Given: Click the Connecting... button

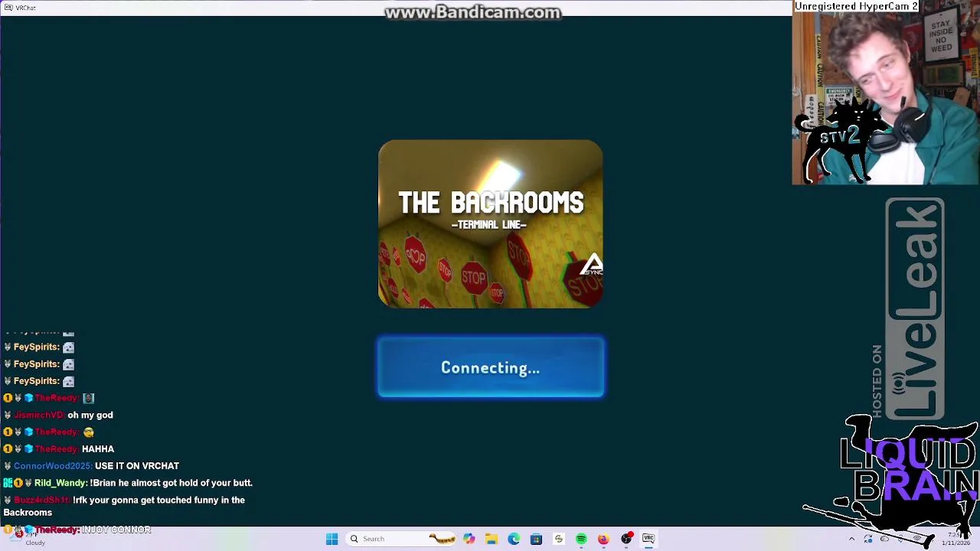Looking at the screenshot, I should point(490,367).
